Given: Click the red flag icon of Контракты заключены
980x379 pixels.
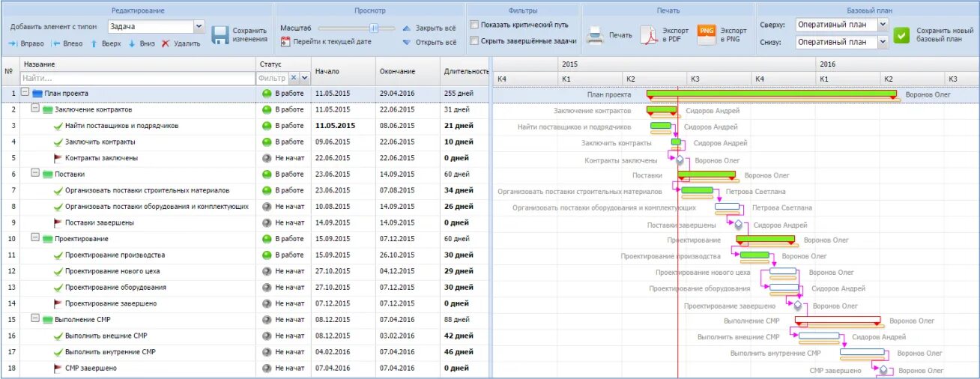Looking at the screenshot, I should pyautogui.click(x=58, y=158).
